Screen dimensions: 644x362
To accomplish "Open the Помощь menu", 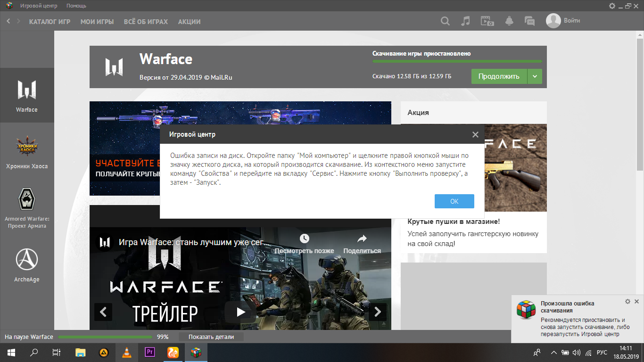I will (76, 6).
